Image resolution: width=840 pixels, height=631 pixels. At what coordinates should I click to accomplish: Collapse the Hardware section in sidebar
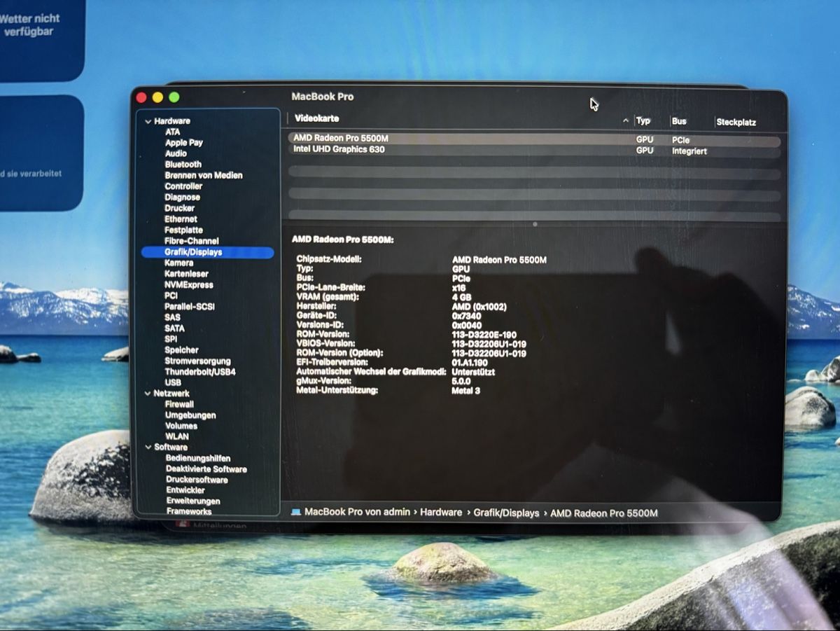148,121
